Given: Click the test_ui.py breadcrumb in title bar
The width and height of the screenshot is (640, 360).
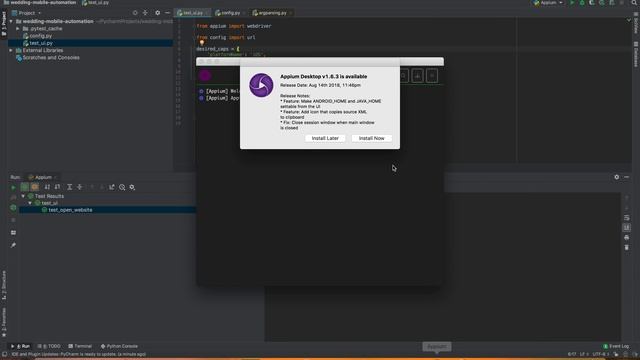Looking at the screenshot, I should click(96, 3).
